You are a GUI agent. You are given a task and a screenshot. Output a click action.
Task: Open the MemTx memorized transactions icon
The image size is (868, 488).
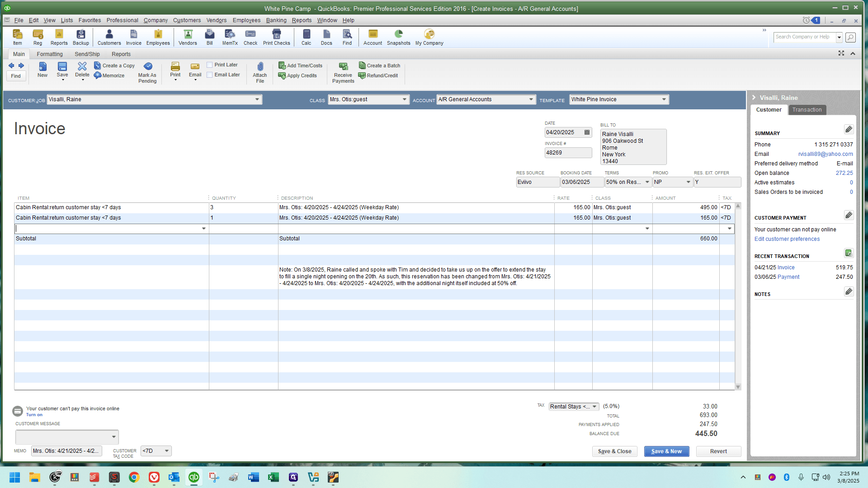pos(230,37)
